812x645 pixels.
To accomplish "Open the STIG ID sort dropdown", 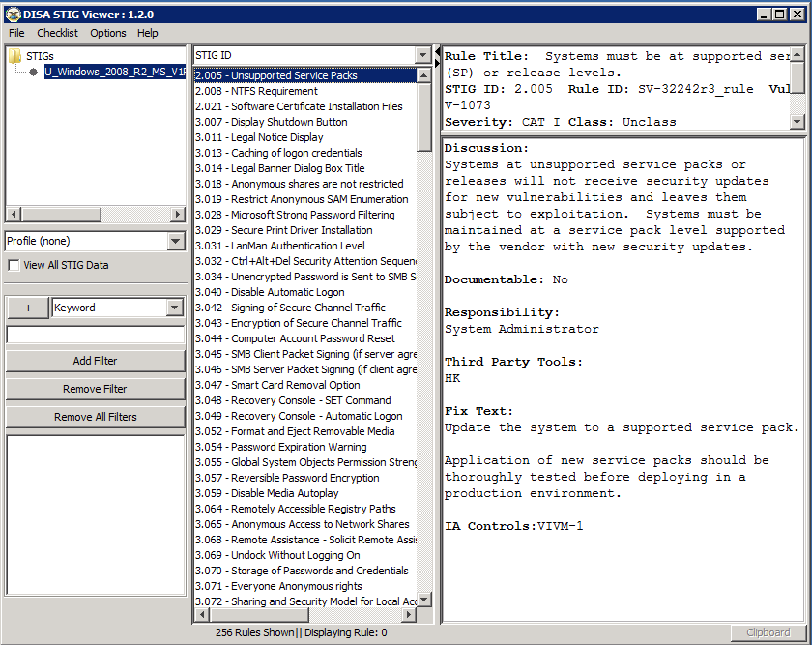I will (x=423, y=55).
